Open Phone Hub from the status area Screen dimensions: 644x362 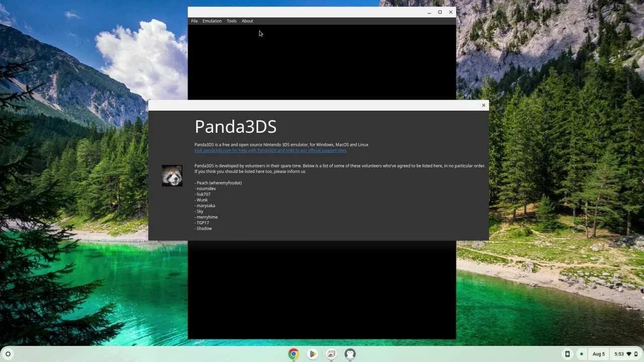(x=568, y=354)
